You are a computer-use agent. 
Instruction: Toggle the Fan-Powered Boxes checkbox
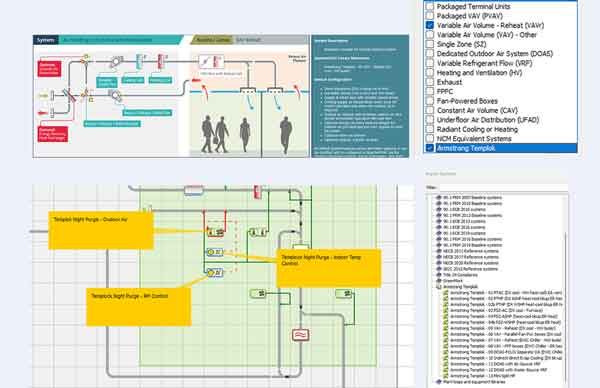(430, 101)
